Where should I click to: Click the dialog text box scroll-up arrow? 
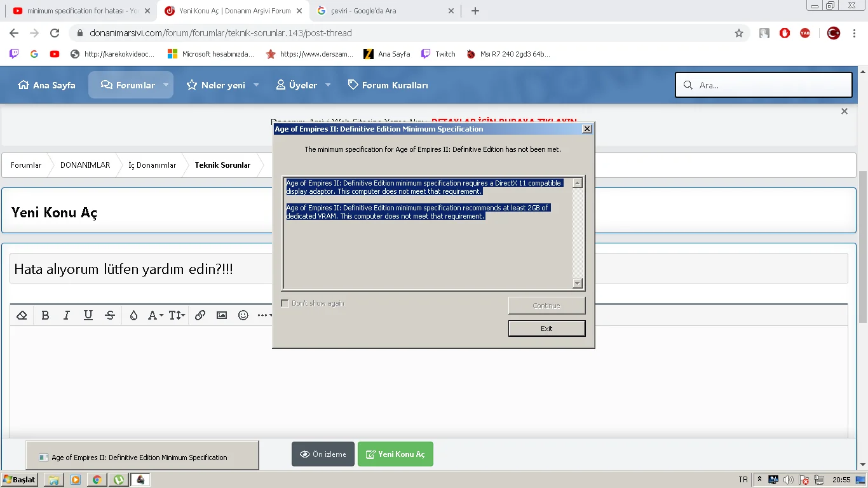point(577,183)
